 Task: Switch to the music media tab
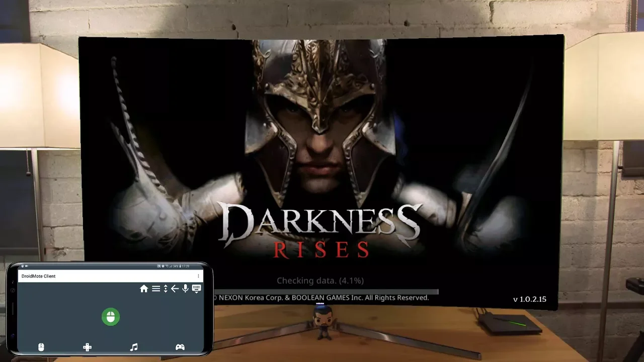[133, 347]
